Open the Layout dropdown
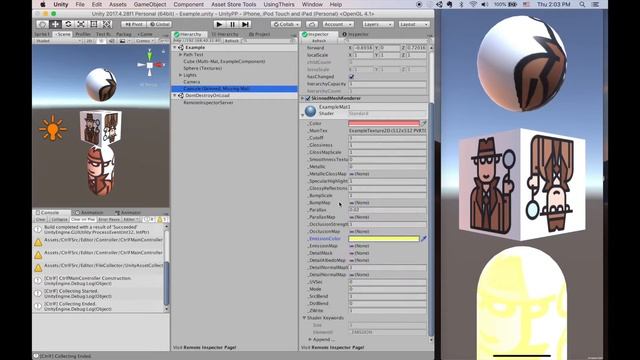Viewport: 640px width, 360px height. (x=413, y=24)
